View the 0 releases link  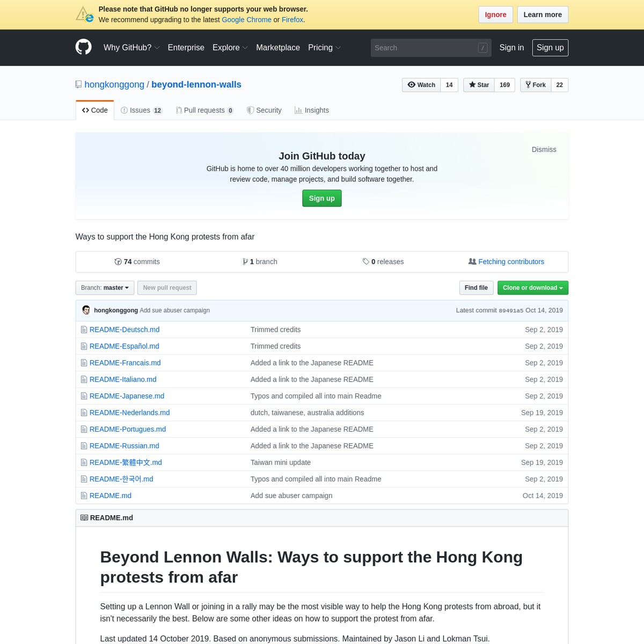[383, 262]
